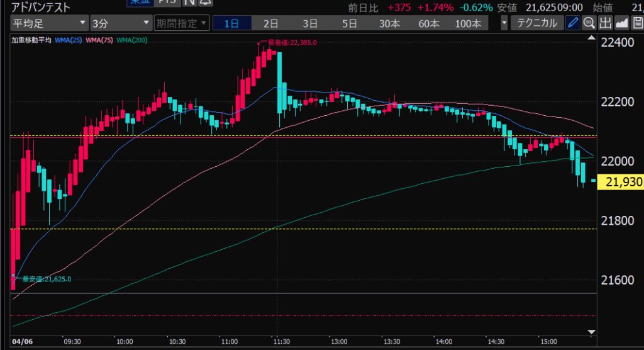Click the down arrow below price axis
Screen dimensions: 644x350
pyautogui.click(x=591, y=331)
